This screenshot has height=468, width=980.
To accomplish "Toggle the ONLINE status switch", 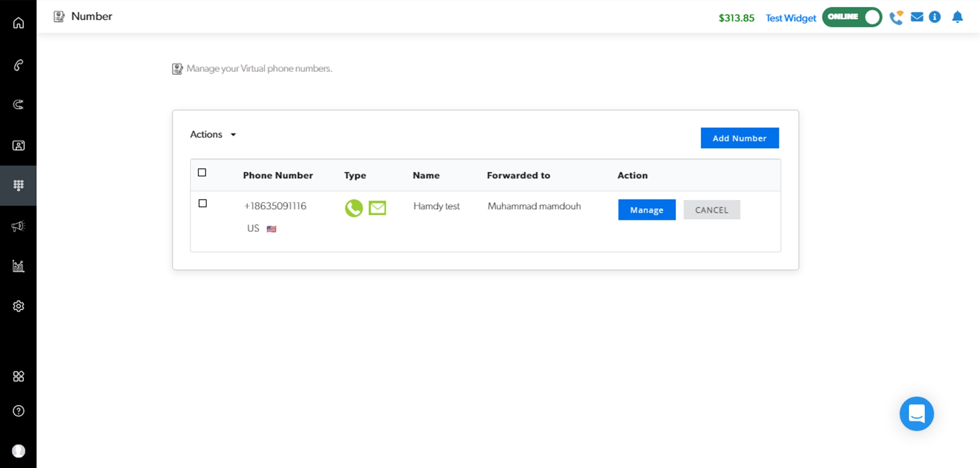I will click(x=852, y=17).
